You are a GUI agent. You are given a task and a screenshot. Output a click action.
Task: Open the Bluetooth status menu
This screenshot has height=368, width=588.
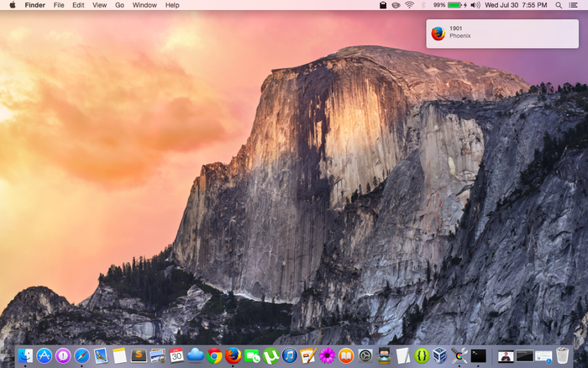click(423, 5)
